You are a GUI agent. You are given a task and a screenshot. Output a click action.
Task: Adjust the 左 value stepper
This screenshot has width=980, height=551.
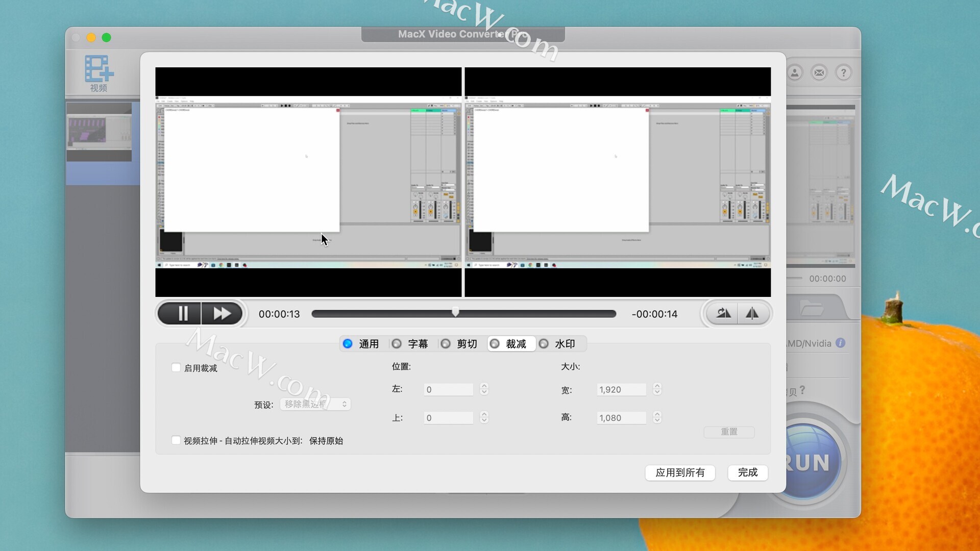tap(484, 389)
